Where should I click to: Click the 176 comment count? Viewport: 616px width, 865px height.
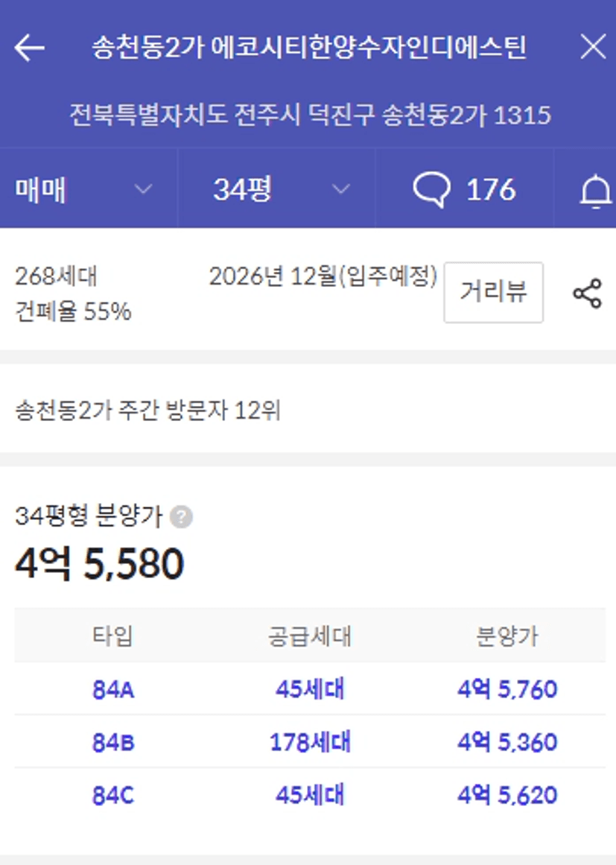pos(491,190)
